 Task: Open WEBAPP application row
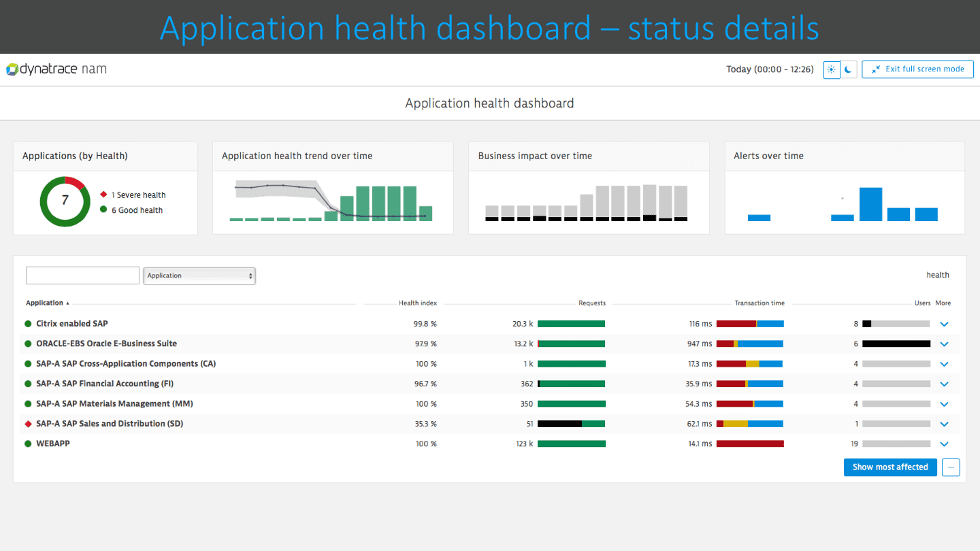coord(53,444)
